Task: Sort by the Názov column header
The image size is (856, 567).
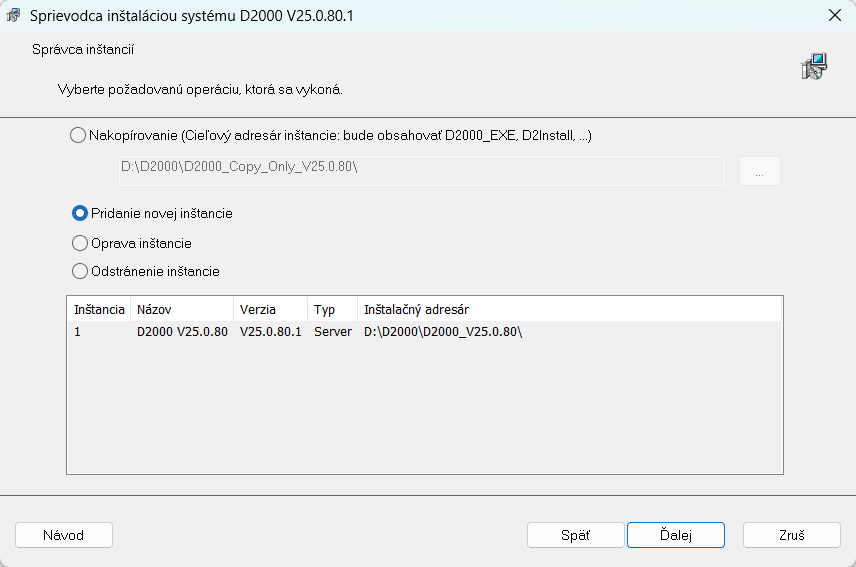Action: coord(181,310)
